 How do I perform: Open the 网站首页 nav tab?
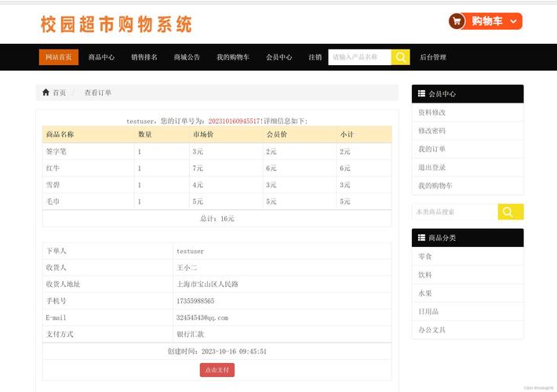click(59, 57)
